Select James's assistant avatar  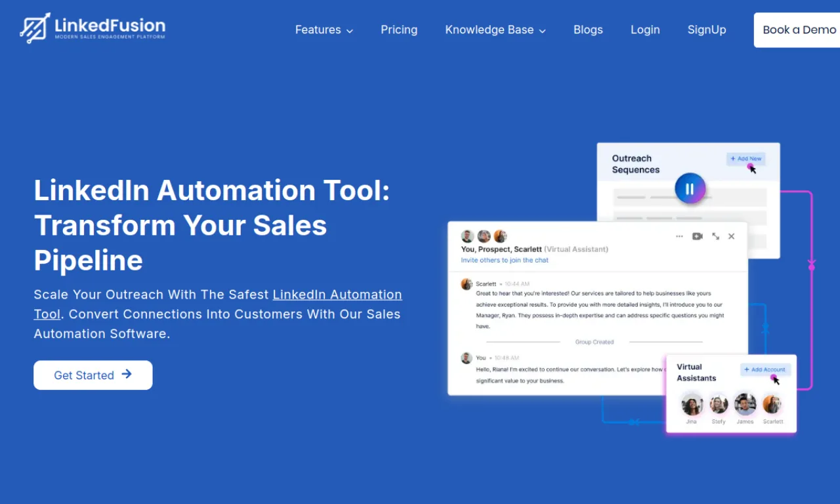(x=745, y=404)
